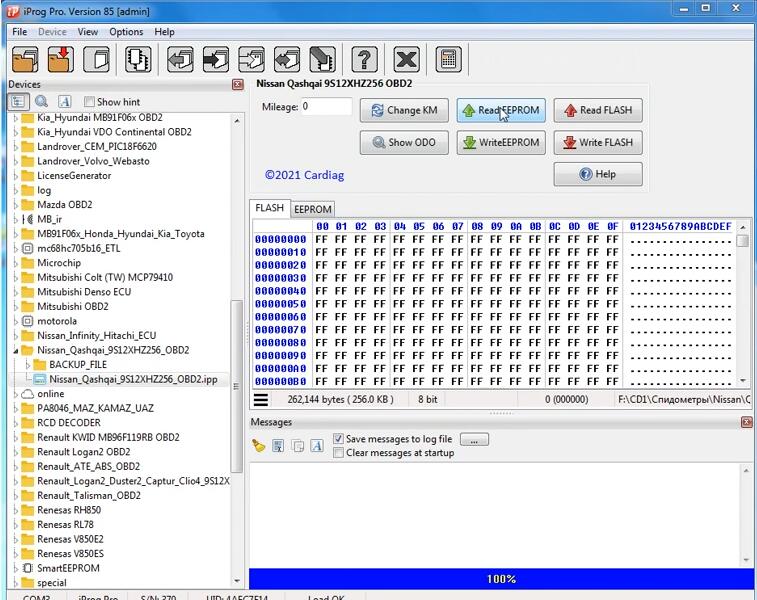Screen dimensions: 757x600
Task: Click the tree view icon in Devices panel
Action: 18,101
